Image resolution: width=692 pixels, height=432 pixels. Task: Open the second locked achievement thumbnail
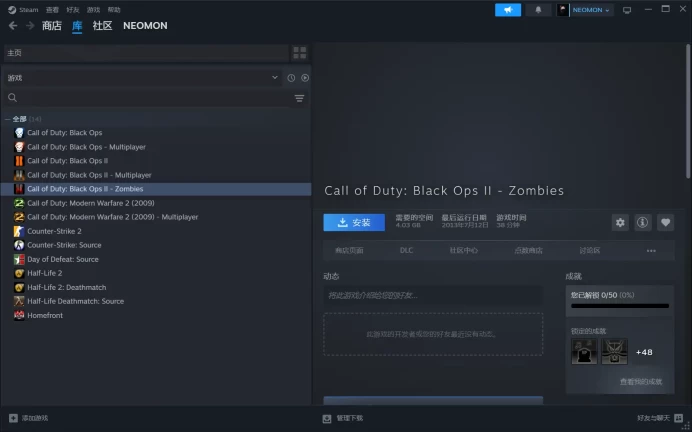614,352
